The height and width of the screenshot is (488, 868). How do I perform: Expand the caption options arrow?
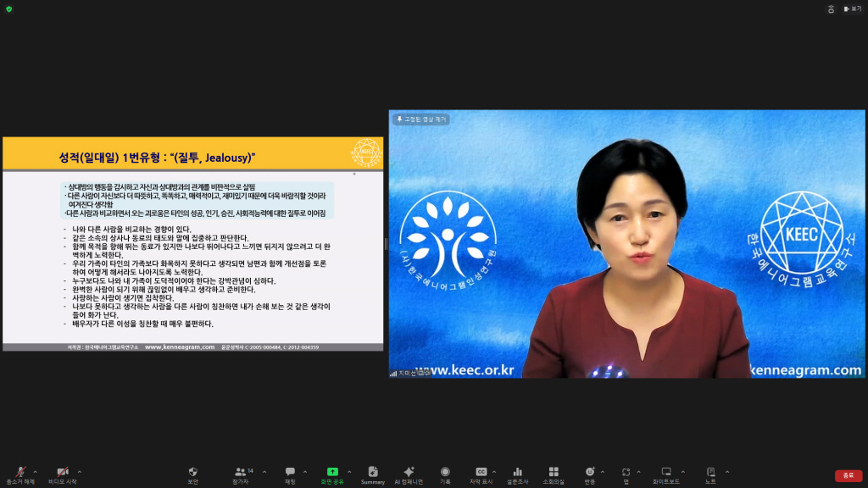point(494,472)
